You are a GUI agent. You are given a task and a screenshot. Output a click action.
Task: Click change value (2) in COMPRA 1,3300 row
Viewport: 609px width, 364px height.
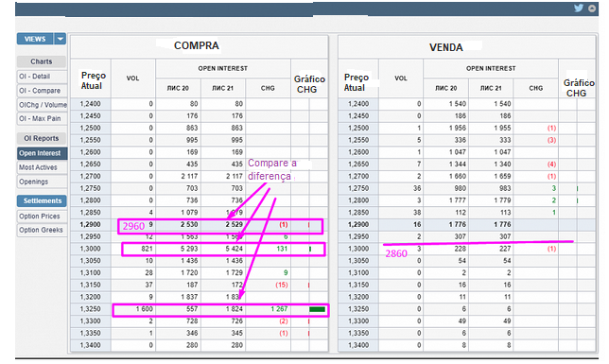pos(283,321)
